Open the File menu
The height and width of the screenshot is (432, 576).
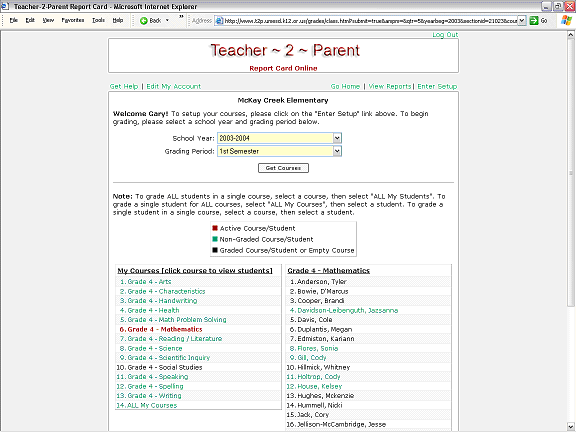click(x=14, y=20)
